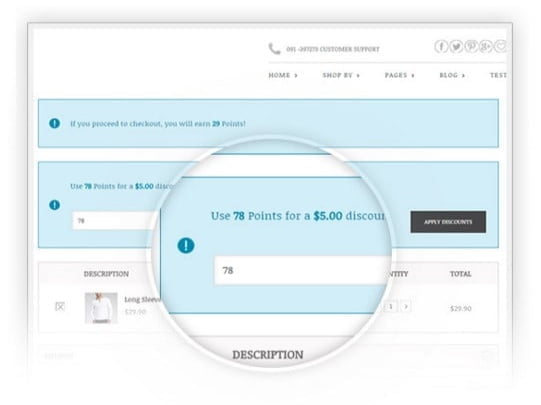
Task: Click the customer support phone icon
Action: [x=274, y=49]
